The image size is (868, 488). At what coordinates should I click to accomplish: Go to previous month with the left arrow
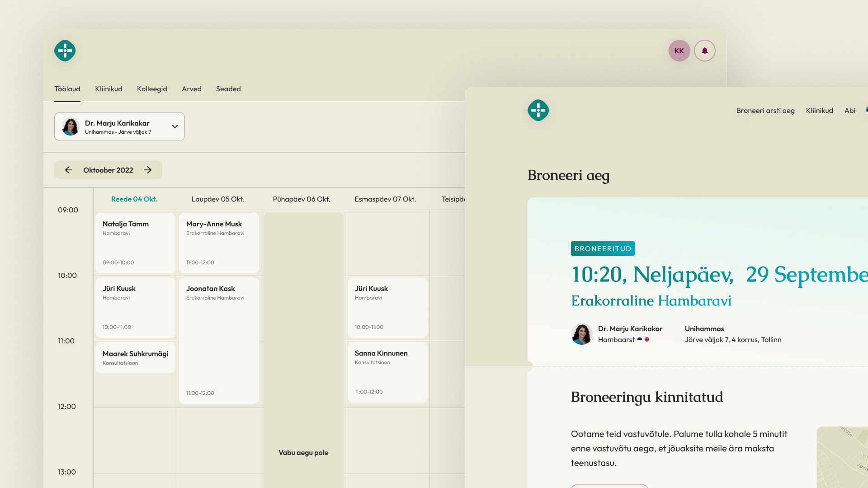coord(69,170)
